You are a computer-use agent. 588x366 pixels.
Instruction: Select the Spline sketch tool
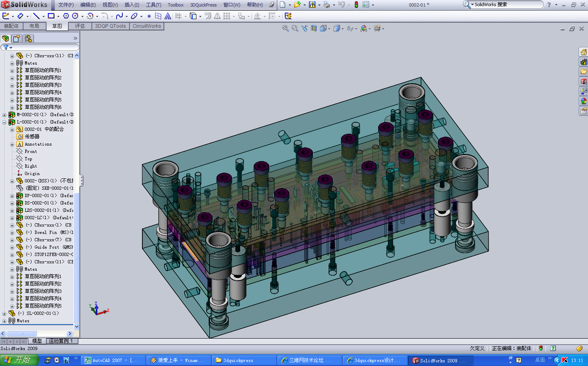pyautogui.click(x=119, y=16)
